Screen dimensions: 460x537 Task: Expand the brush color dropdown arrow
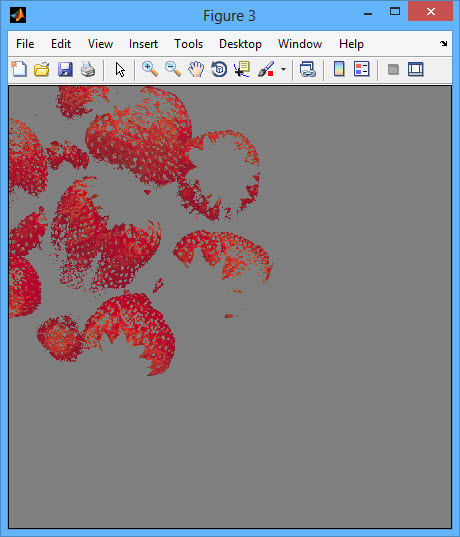point(283,70)
